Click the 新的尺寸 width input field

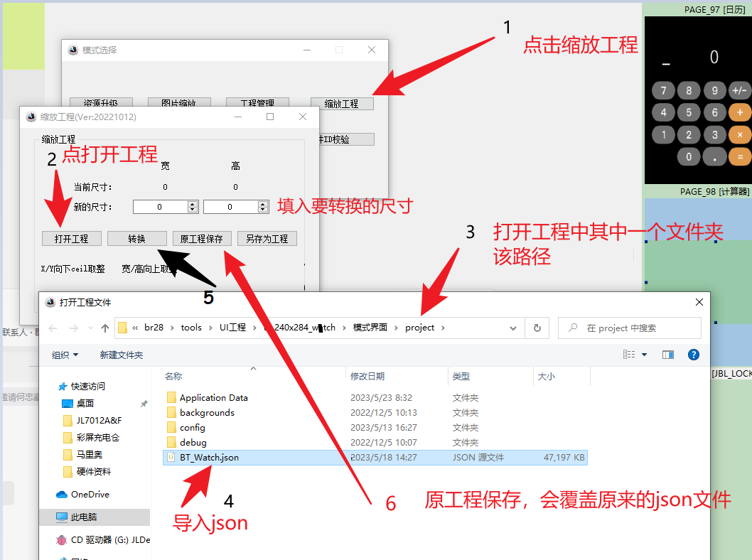point(160,207)
